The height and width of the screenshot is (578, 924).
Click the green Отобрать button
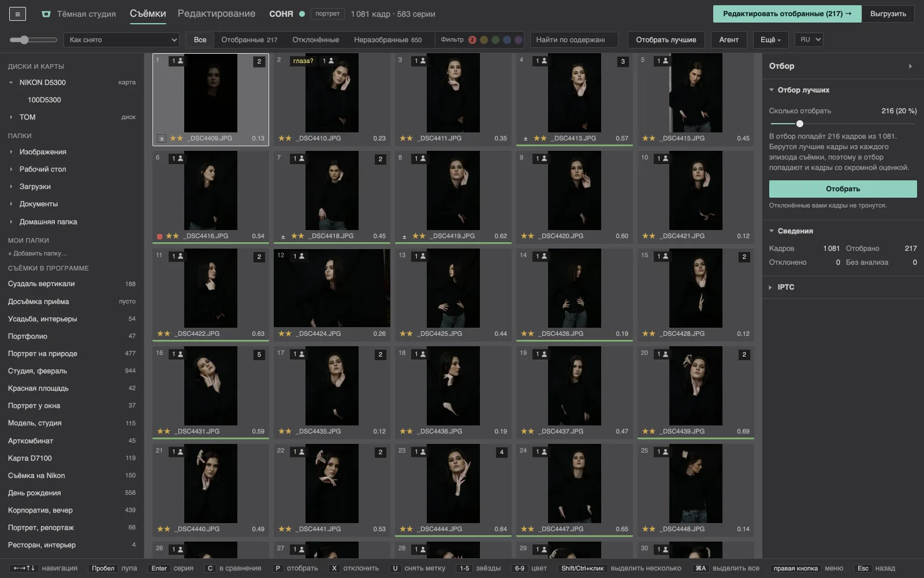pos(843,189)
